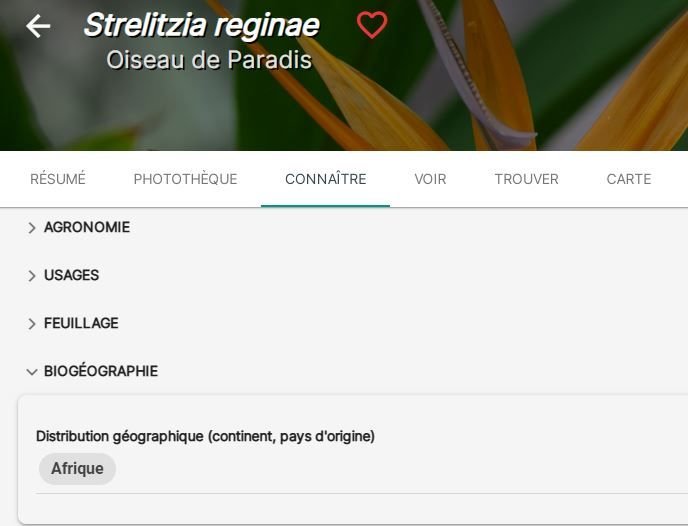This screenshot has width=688, height=526.
Task: Click the Oiseau de Paradis subtitle
Action: pyautogui.click(x=209, y=60)
